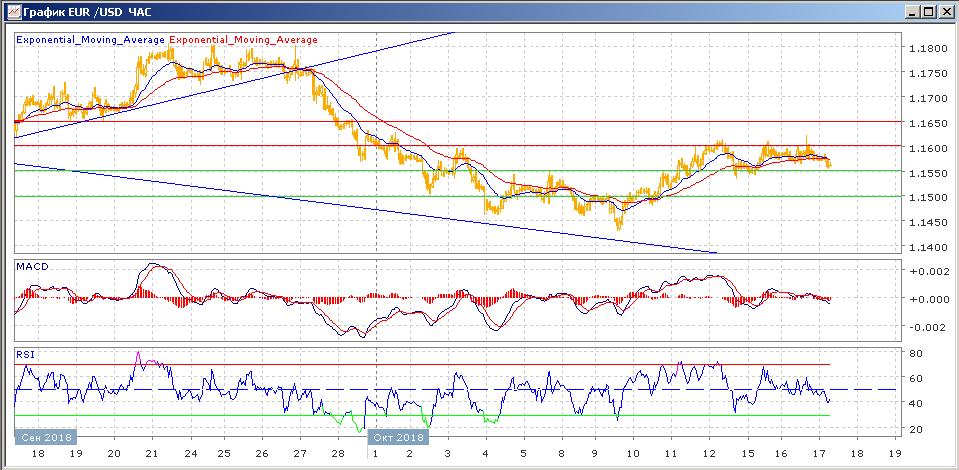Click the window title График EUR /USD ЧАС

click(88, 12)
